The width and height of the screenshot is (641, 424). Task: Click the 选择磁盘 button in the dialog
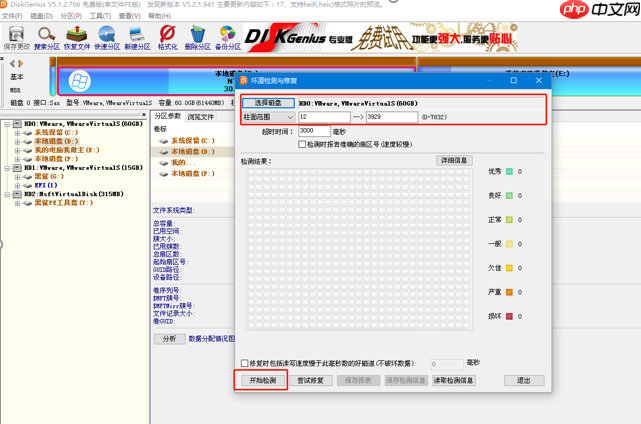pyautogui.click(x=268, y=103)
